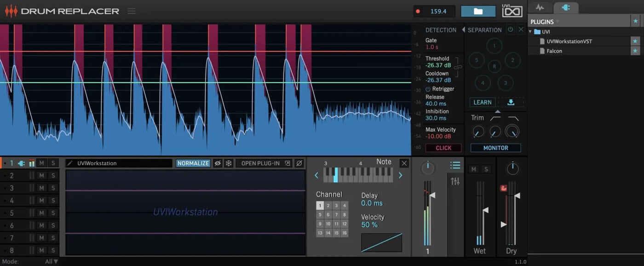Select separation node 3

(x=505, y=83)
